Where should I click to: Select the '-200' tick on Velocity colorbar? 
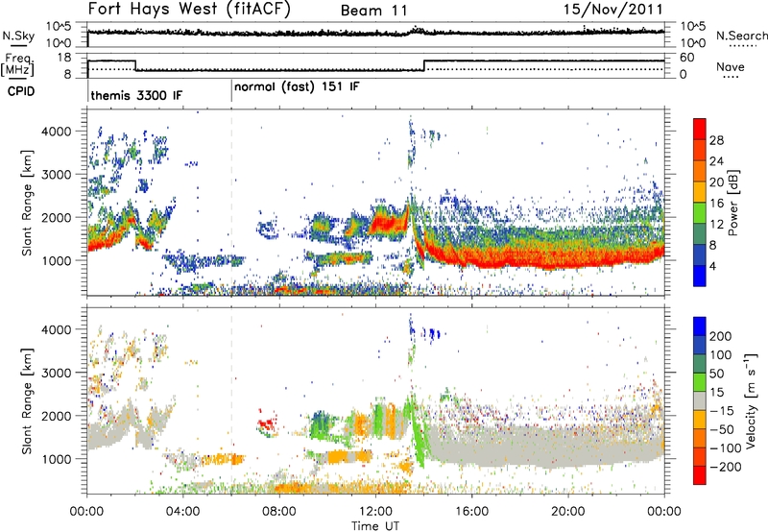pyautogui.click(x=726, y=467)
